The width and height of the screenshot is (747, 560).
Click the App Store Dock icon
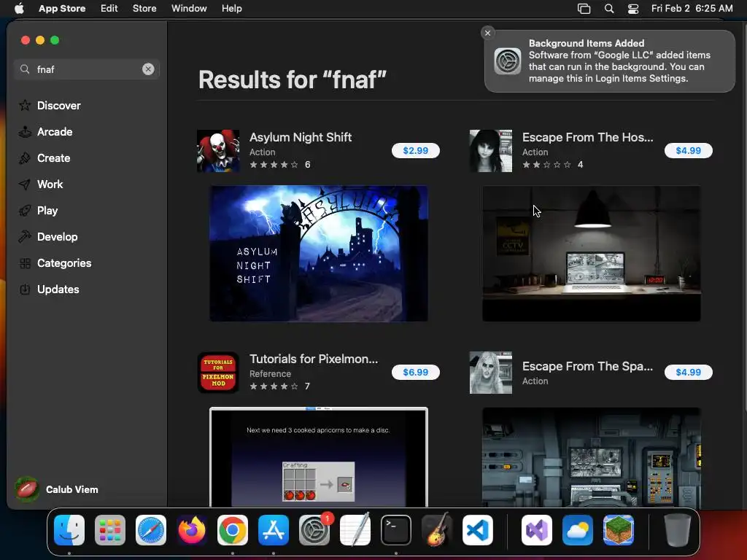274,530
